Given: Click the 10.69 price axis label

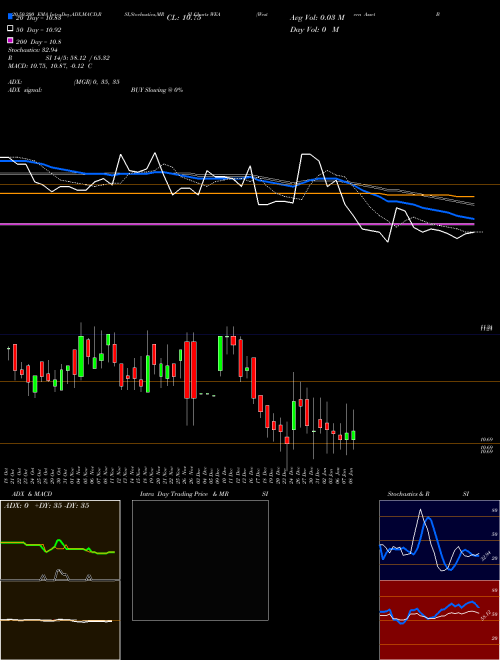Looking at the screenshot, I should coord(487,439).
